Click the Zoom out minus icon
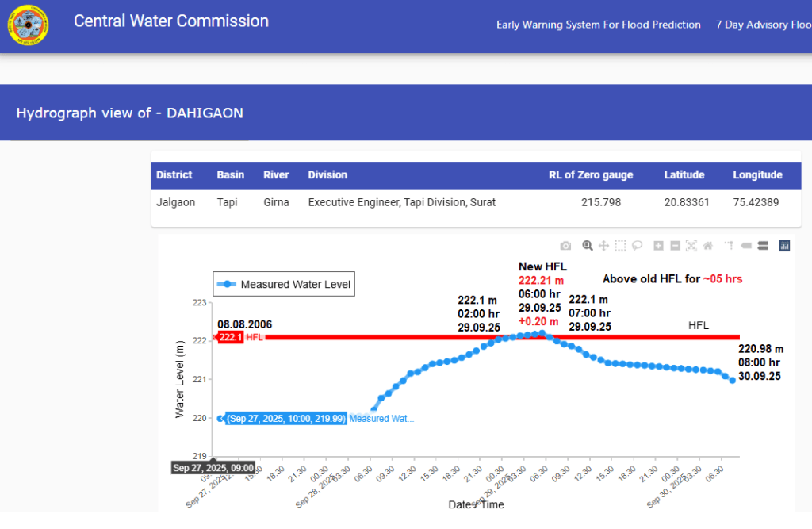 pos(675,246)
